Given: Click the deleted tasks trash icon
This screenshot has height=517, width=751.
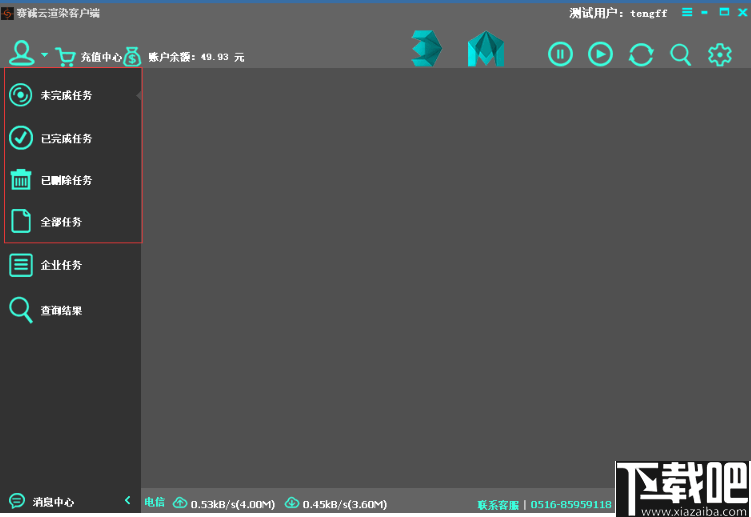Looking at the screenshot, I should 21,180.
